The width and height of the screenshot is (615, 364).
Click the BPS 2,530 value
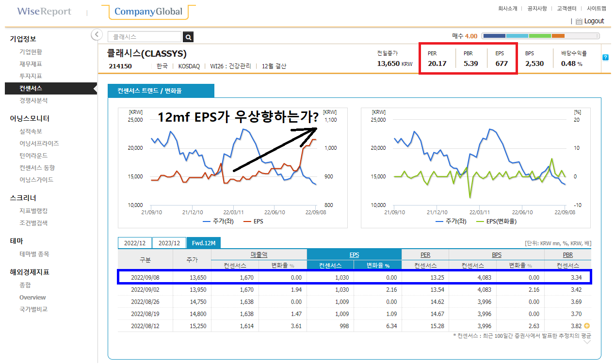[534, 63]
